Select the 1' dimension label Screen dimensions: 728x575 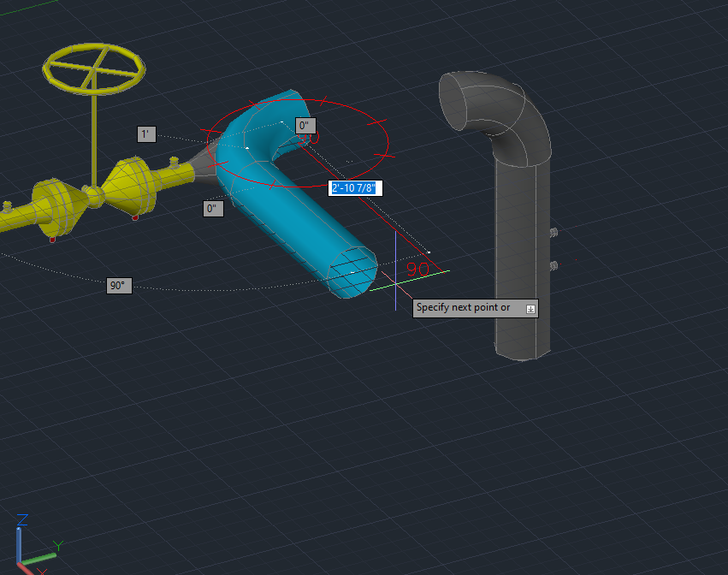tap(145, 134)
